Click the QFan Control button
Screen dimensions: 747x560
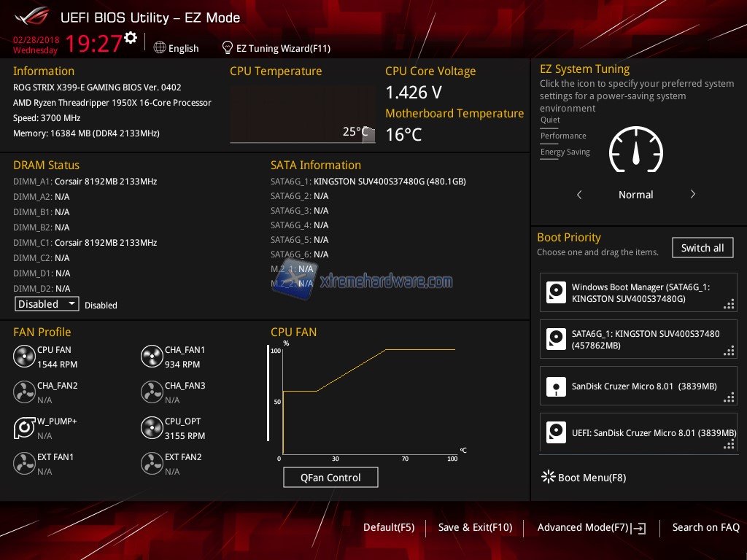tap(330, 478)
